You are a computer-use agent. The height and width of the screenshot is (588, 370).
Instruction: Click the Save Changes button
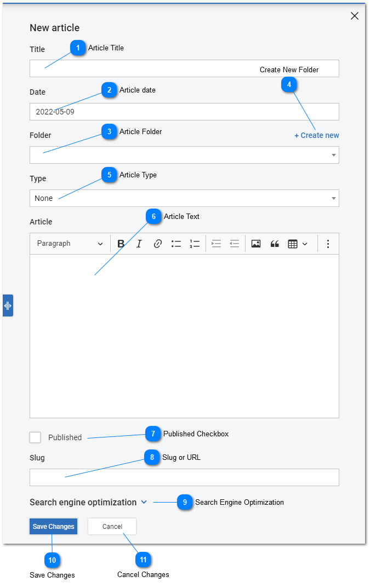pos(53,527)
